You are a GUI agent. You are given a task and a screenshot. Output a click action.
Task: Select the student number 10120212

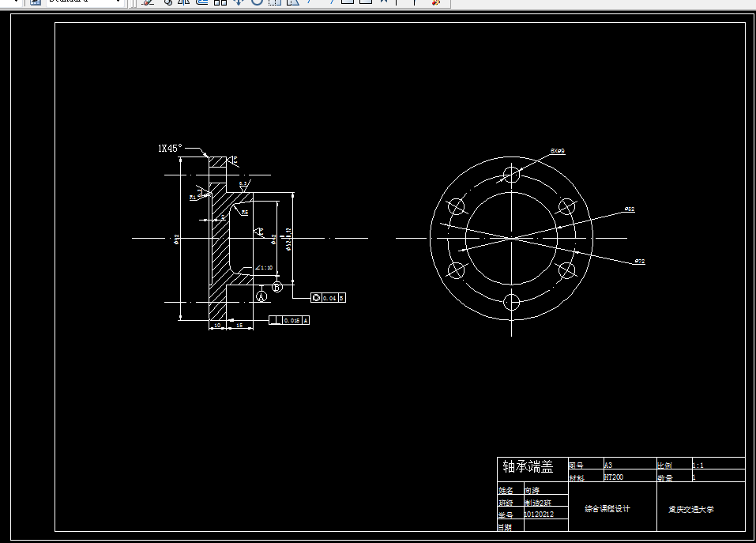point(539,514)
